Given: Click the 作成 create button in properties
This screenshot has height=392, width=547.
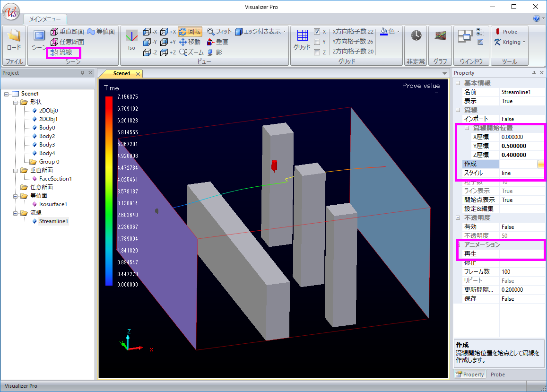Looking at the screenshot, I should click(540, 164).
